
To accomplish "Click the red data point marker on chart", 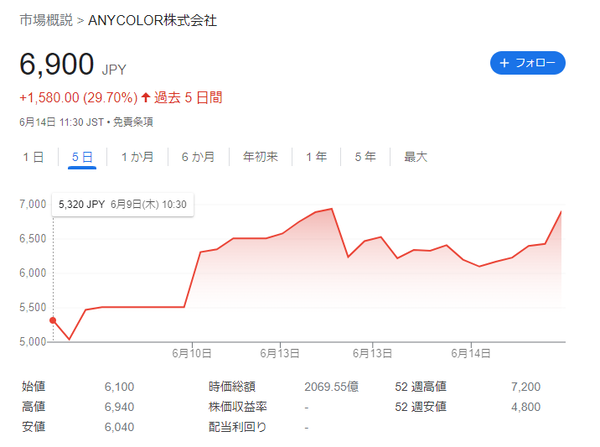I will [53, 320].
